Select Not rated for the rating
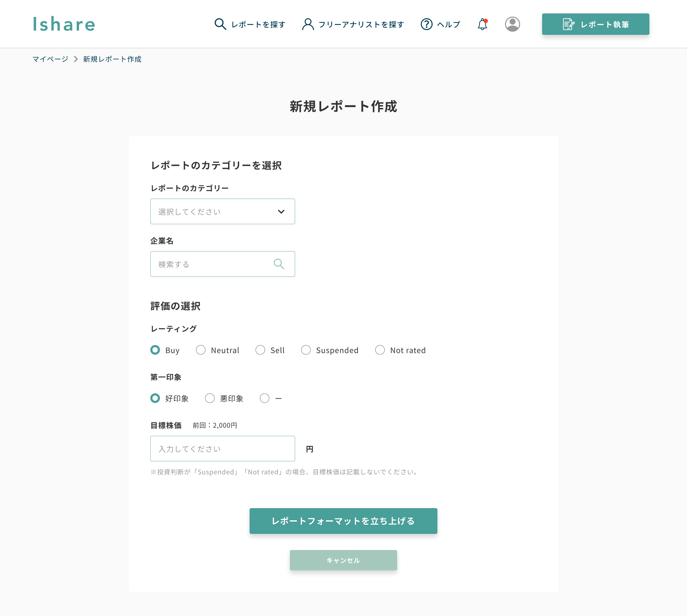687x616 pixels. coord(380,350)
